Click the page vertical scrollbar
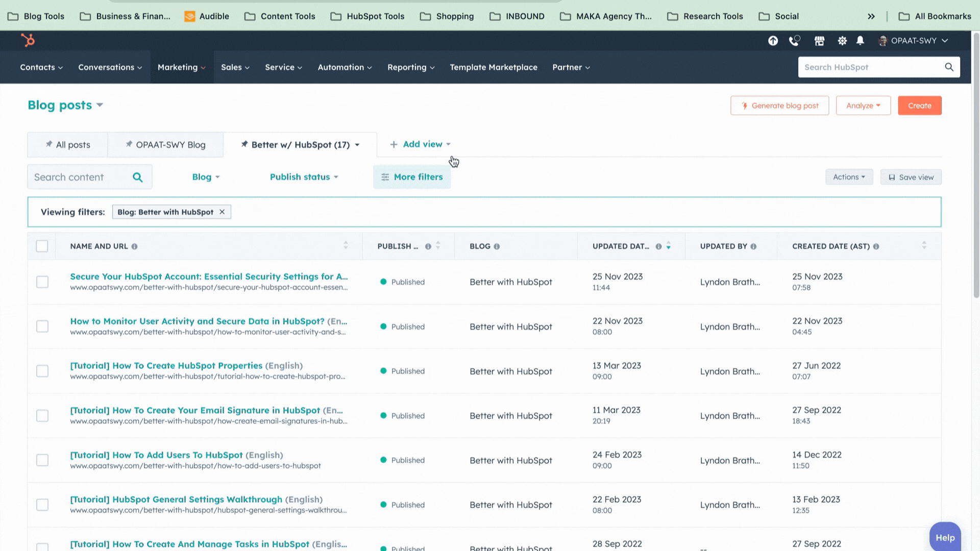This screenshot has width=980, height=551. coord(976,166)
